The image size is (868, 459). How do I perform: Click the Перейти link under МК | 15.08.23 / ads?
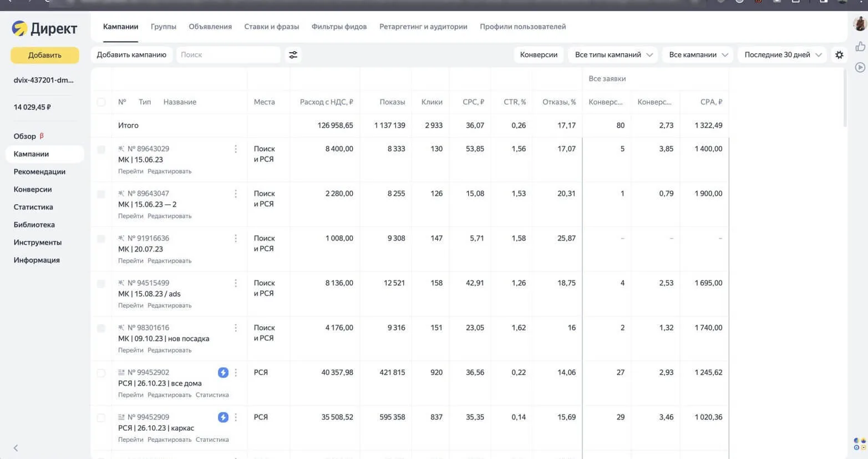point(130,306)
